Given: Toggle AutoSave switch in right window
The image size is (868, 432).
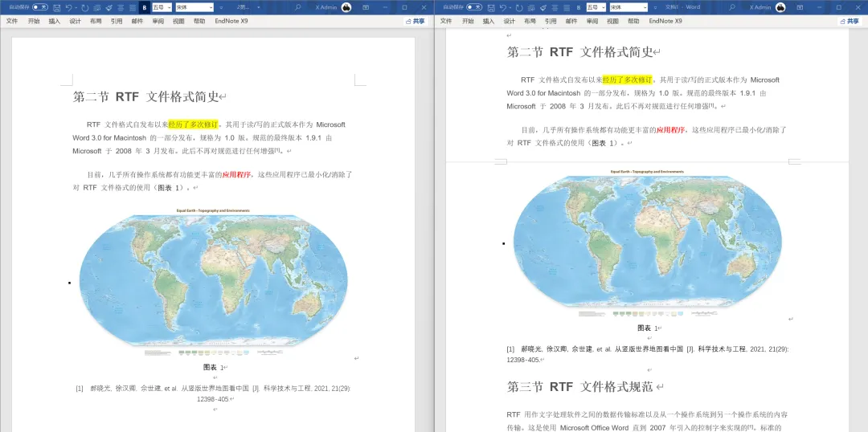Looking at the screenshot, I should (x=474, y=7).
